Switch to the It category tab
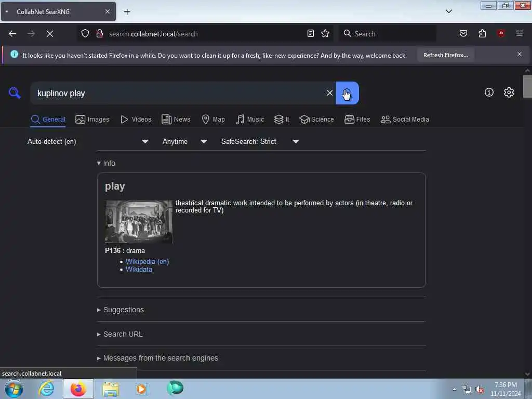This screenshot has width=532, height=399. tap(282, 119)
